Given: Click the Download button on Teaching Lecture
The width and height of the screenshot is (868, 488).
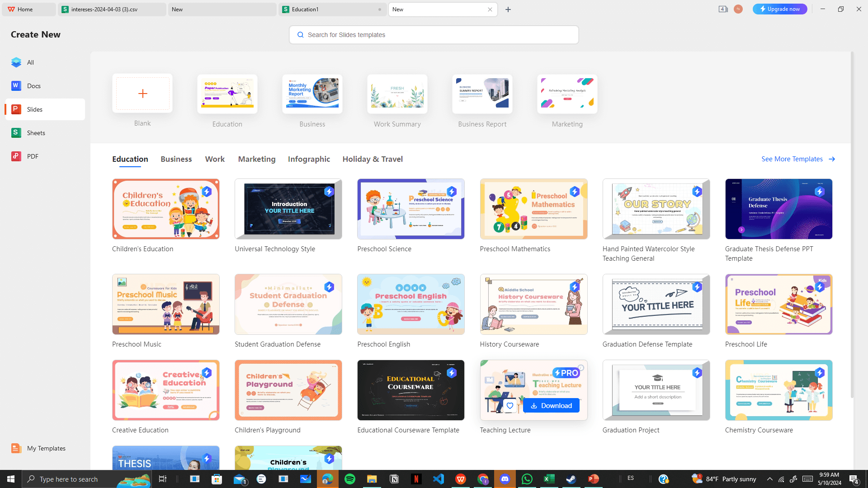Looking at the screenshot, I should point(551,406).
